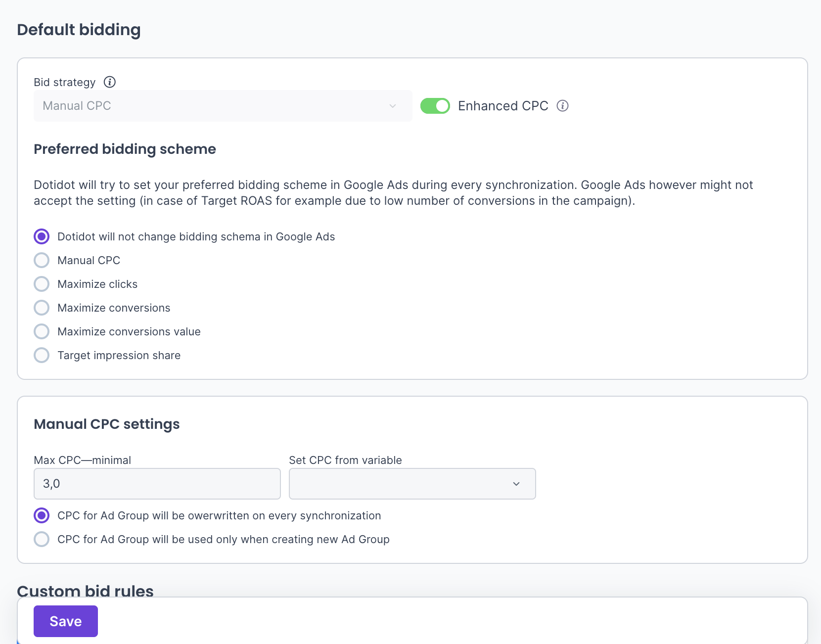Click the Enhanced CPC label text
821x644 pixels.
pos(503,106)
